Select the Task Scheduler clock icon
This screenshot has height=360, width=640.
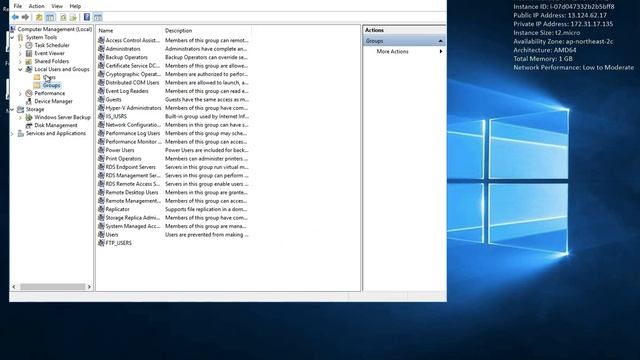[29, 45]
